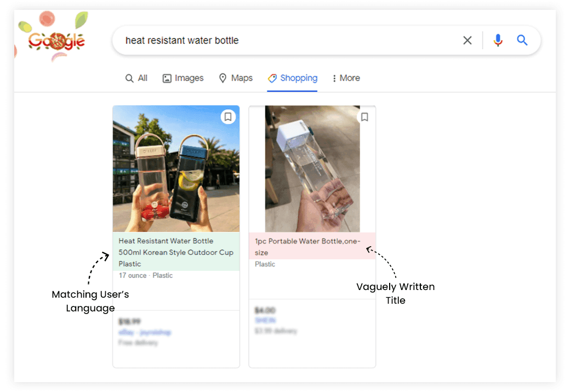Viewport: 570px width, 392px height.
Task: Click the highlighted Shopping tab
Action: [x=293, y=78]
